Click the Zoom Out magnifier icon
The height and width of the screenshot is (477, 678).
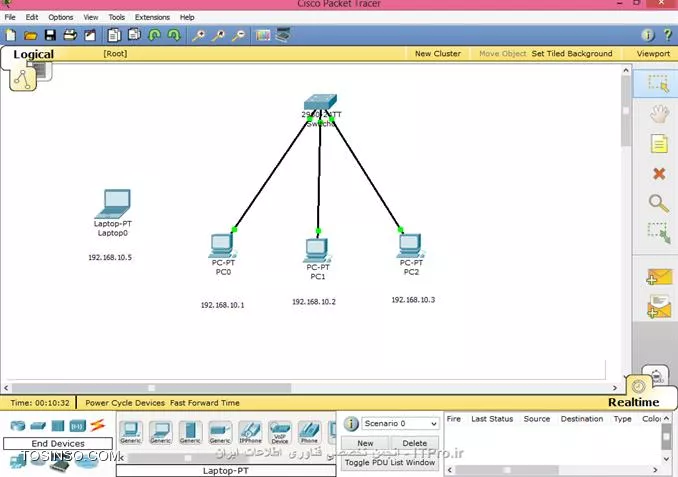[238, 35]
